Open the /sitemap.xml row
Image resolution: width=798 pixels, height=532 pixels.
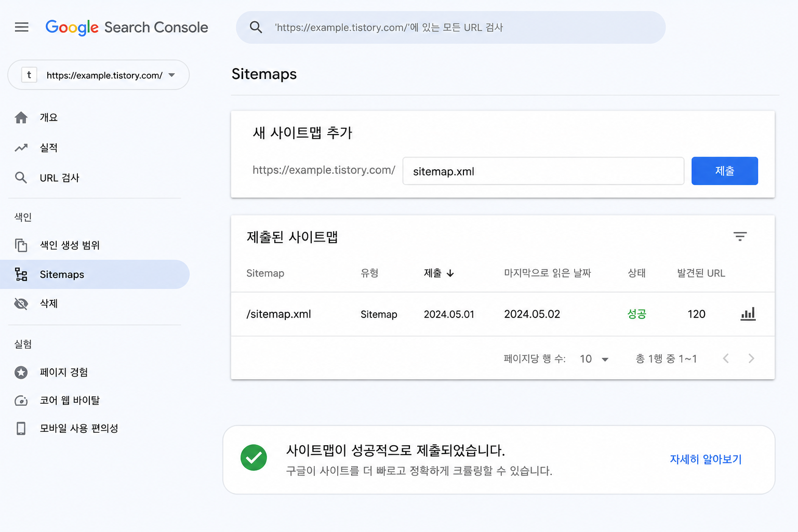(x=503, y=314)
